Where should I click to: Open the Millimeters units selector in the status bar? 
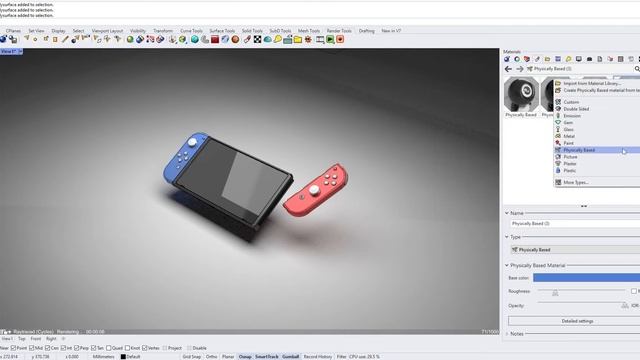coord(104,357)
